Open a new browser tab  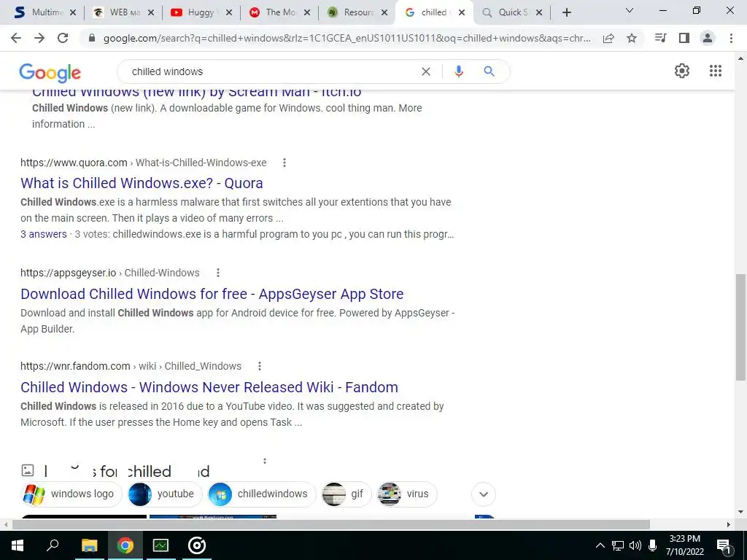(x=566, y=12)
